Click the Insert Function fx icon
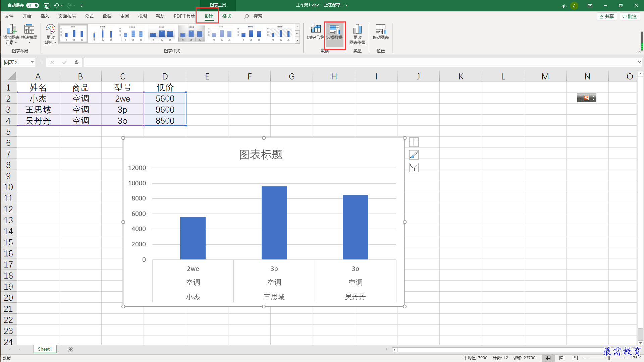Image resolution: width=644 pixels, height=362 pixels. [x=76, y=62]
